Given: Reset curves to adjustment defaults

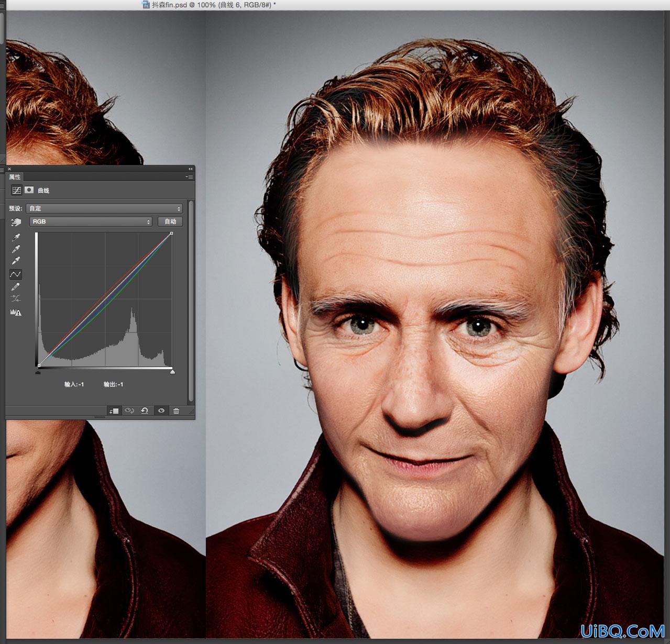Looking at the screenshot, I should click(144, 411).
